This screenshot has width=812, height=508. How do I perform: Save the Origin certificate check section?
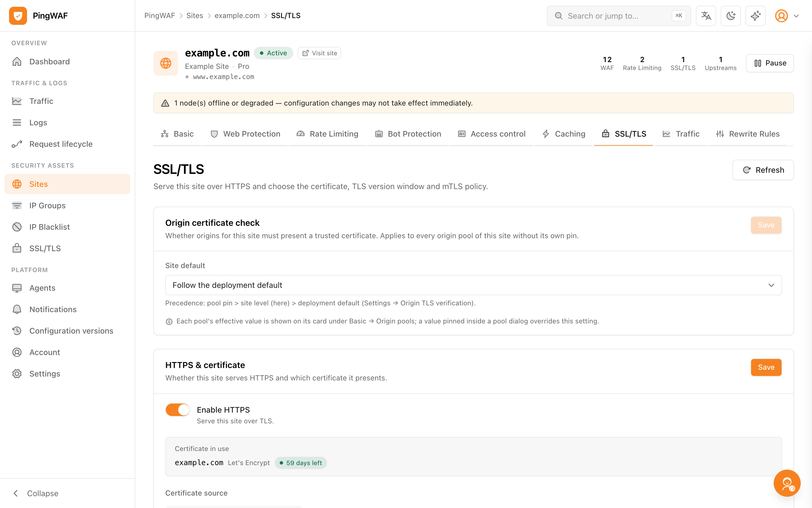pyautogui.click(x=766, y=225)
